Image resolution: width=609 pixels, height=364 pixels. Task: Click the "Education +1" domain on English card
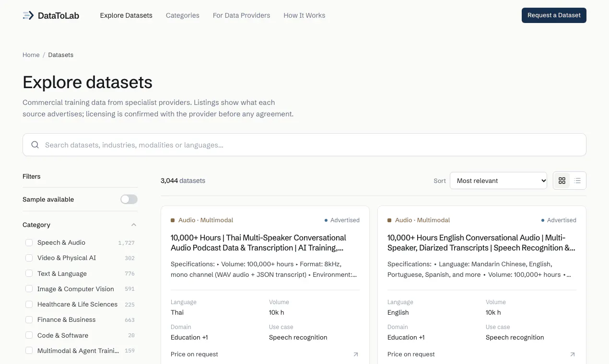click(x=406, y=337)
